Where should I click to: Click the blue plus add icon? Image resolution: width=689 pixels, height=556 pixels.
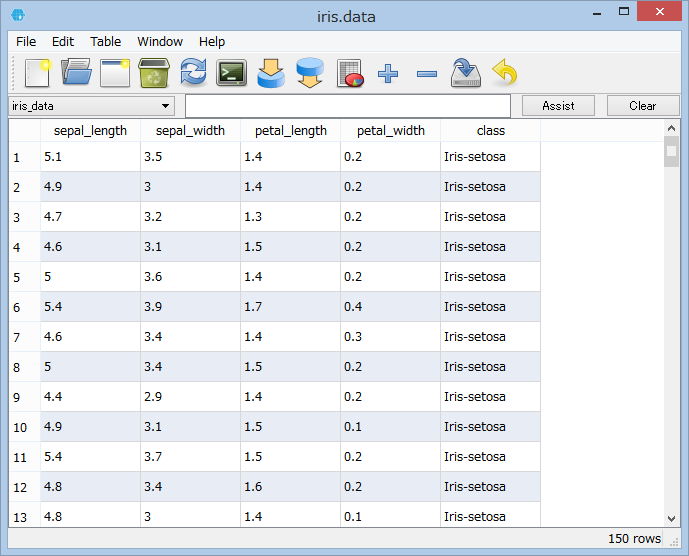(x=388, y=73)
